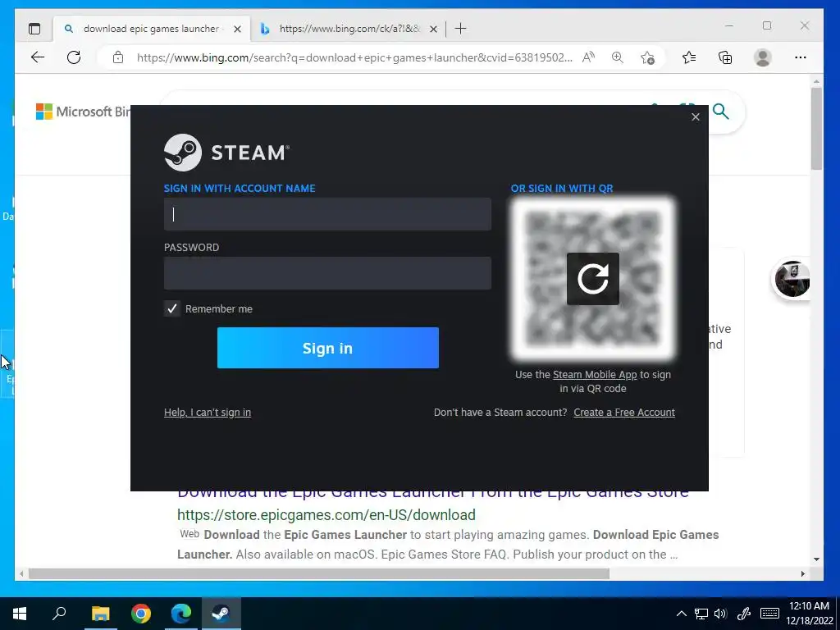Click the Edge horizontal scrollbar thumb
This screenshot has width=840, height=630.
click(x=319, y=573)
